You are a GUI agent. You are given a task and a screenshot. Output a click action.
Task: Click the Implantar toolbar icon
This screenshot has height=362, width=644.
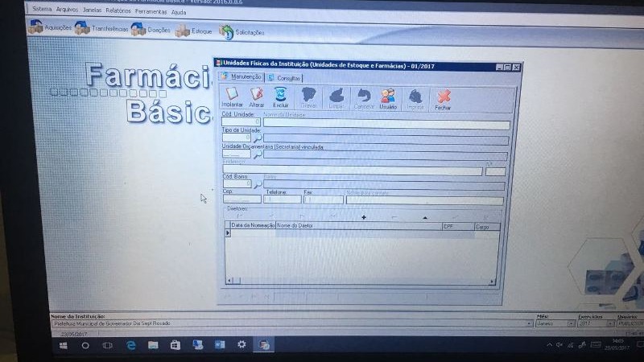click(x=232, y=97)
